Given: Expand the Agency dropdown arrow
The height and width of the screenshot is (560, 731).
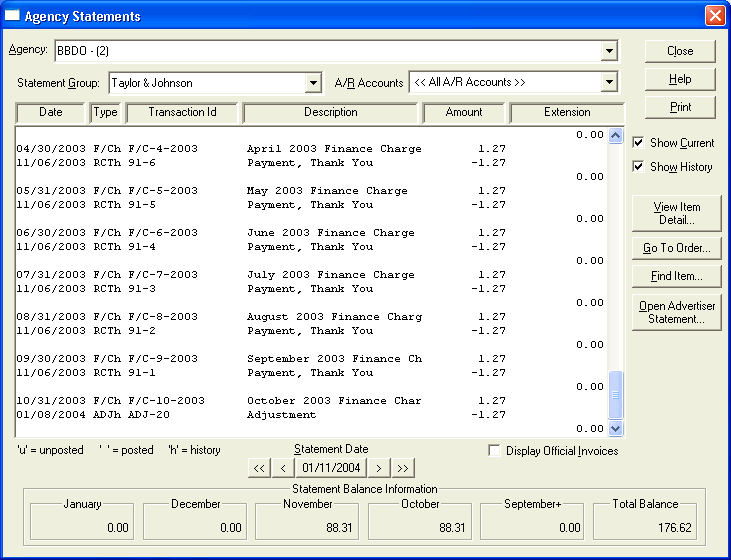Looking at the screenshot, I should pos(609,51).
